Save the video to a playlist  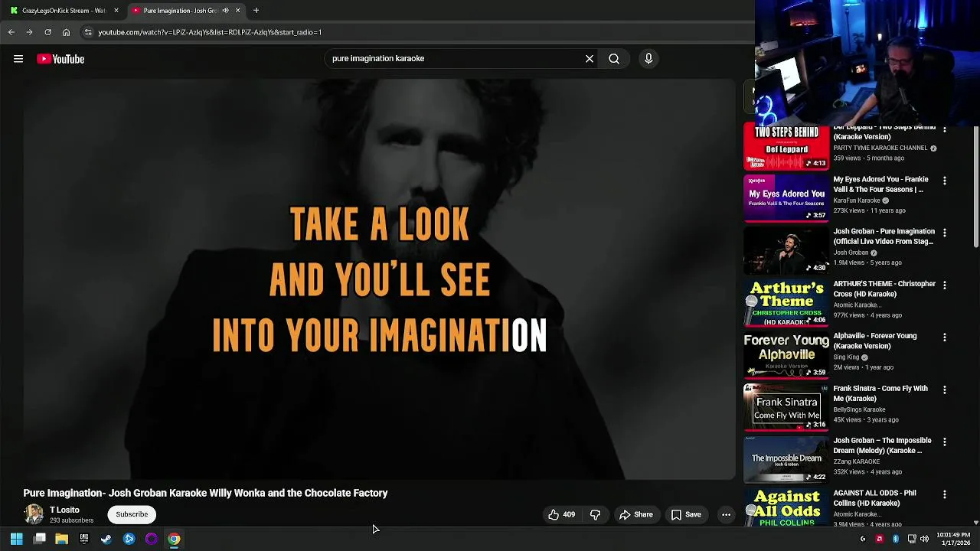[687, 514]
